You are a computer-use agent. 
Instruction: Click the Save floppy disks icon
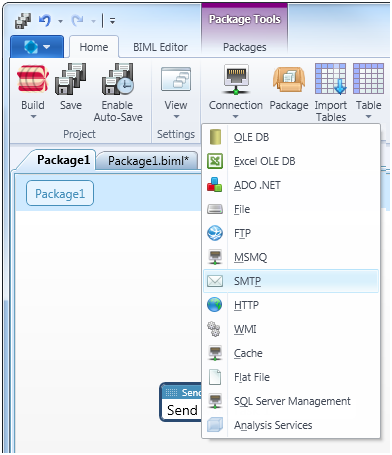[71, 79]
